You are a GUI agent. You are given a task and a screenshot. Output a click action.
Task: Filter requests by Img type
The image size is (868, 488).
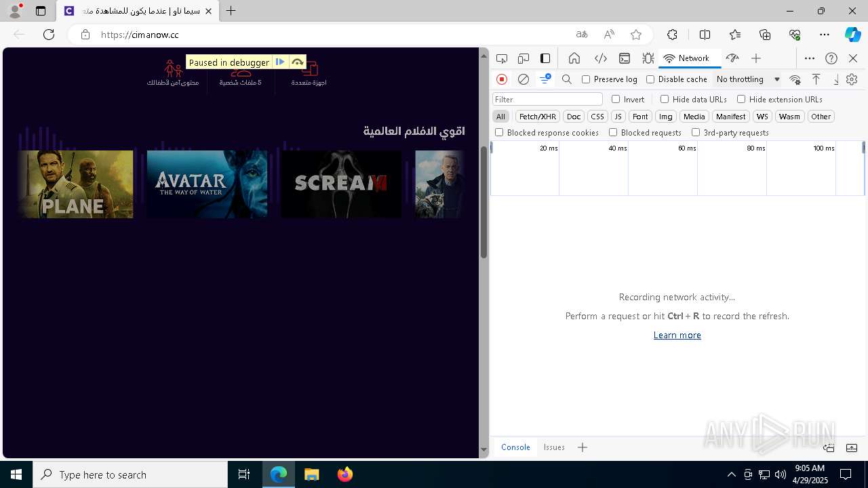[666, 117]
